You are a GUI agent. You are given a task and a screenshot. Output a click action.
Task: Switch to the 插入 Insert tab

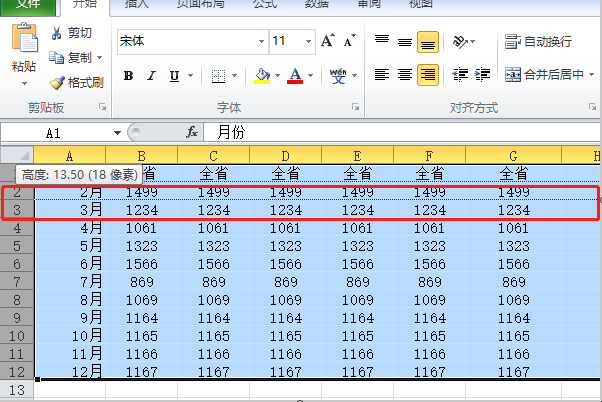pos(137,5)
